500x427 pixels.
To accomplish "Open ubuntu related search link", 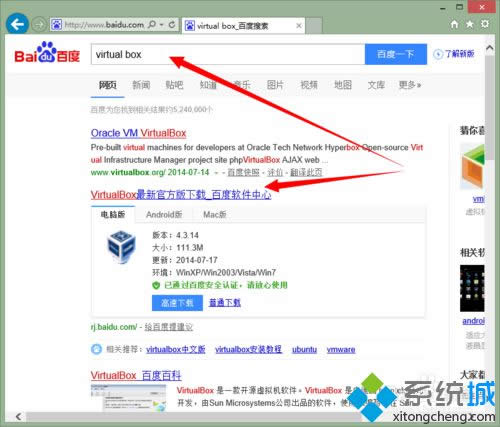I will click(304, 349).
